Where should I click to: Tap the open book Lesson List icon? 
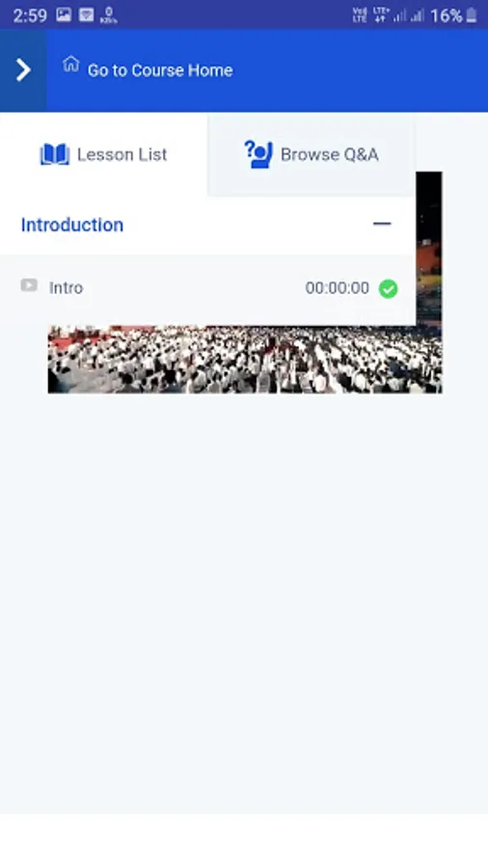55,154
